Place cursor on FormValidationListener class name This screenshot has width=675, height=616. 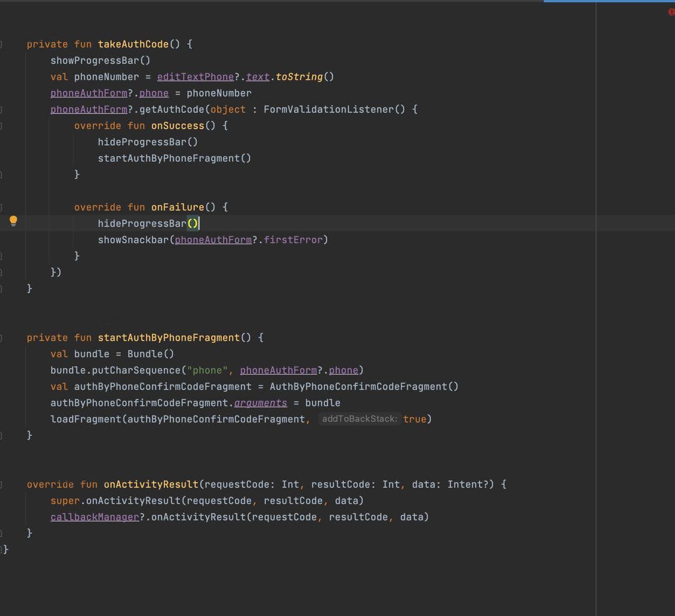(329, 109)
